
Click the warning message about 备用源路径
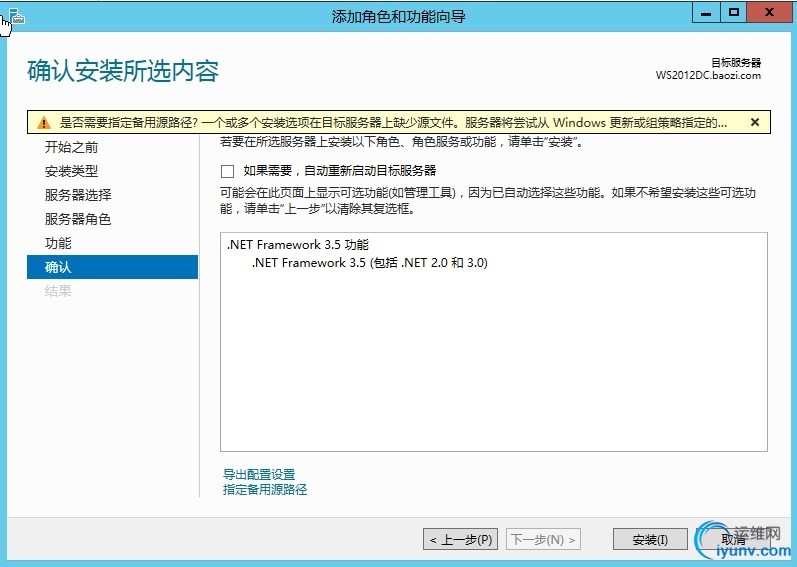coord(393,122)
